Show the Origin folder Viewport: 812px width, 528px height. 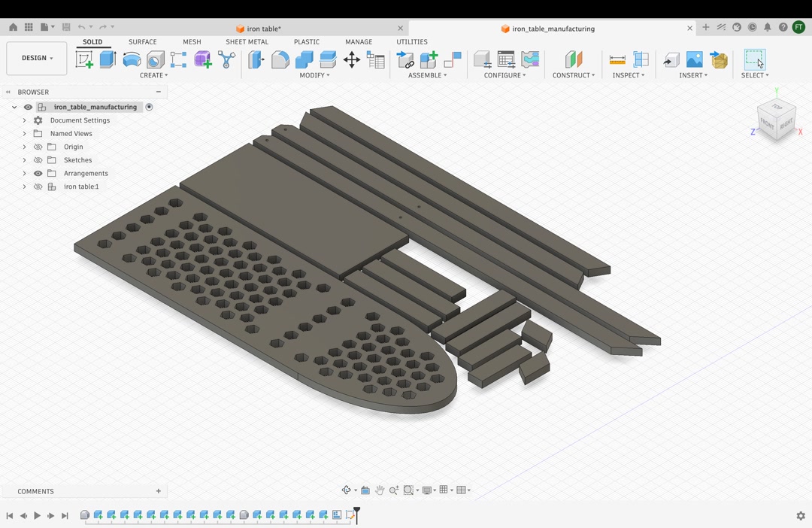(38, 147)
